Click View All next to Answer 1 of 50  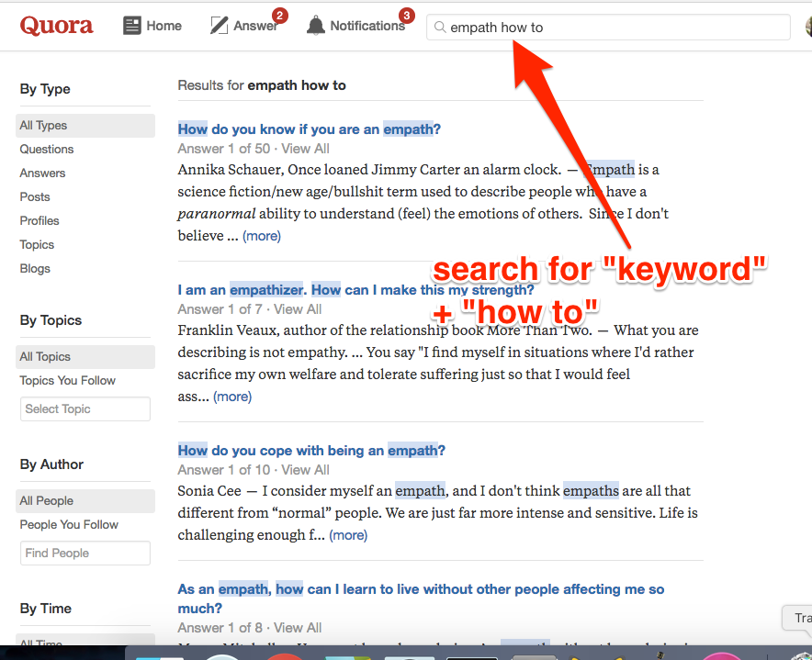click(306, 149)
